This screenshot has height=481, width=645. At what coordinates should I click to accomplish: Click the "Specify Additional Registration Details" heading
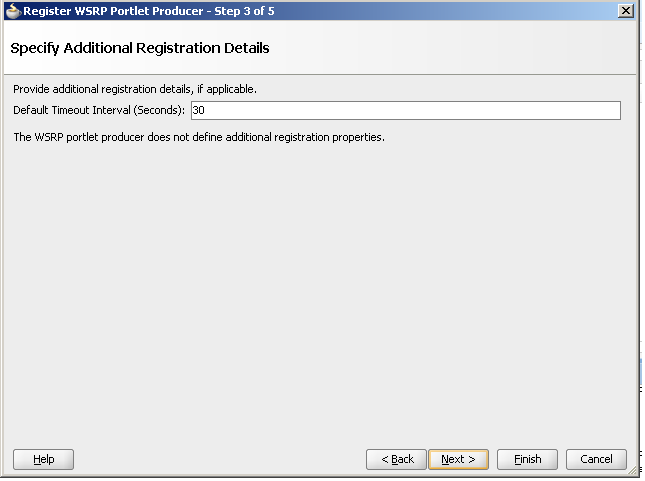click(140, 48)
